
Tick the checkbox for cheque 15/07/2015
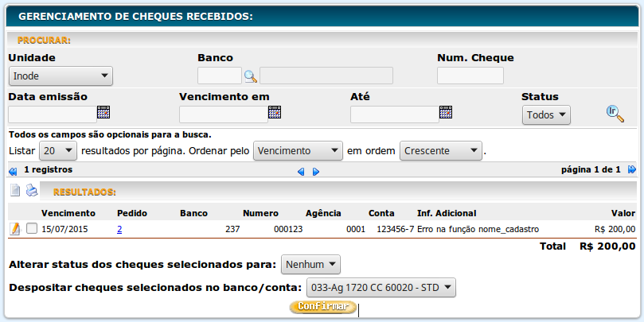pyautogui.click(x=31, y=229)
